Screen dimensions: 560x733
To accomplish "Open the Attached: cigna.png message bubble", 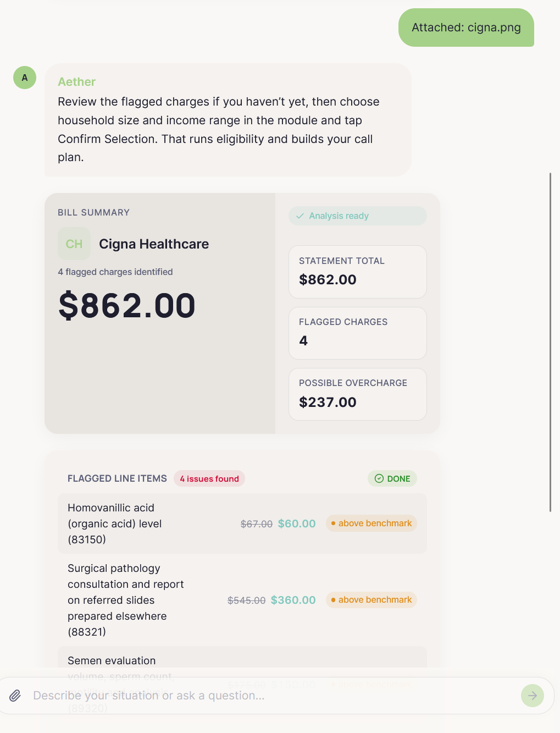I will click(x=466, y=27).
